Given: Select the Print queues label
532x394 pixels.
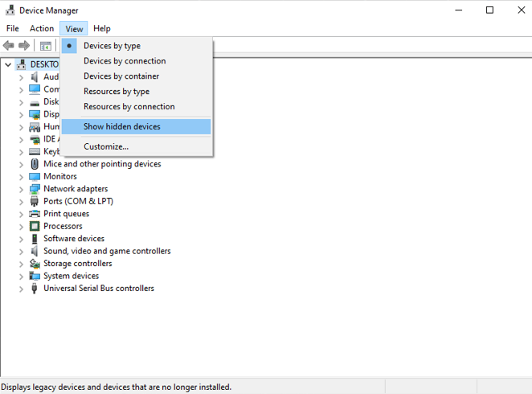Looking at the screenshot, I should 66,214.
